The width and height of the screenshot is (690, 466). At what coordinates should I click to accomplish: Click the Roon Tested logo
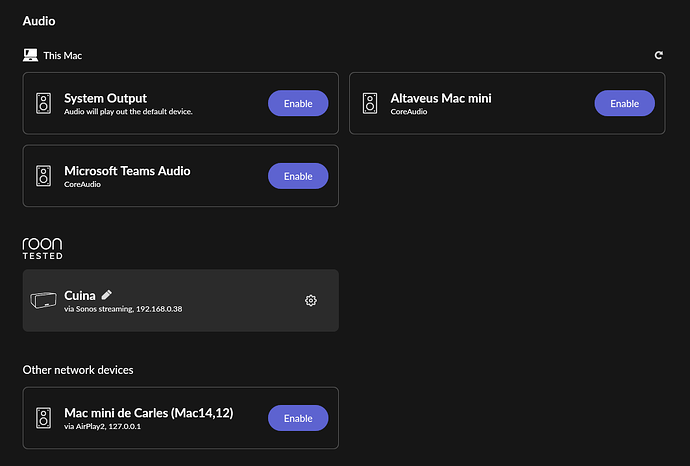pyautogui.click(x=42, y=249)
